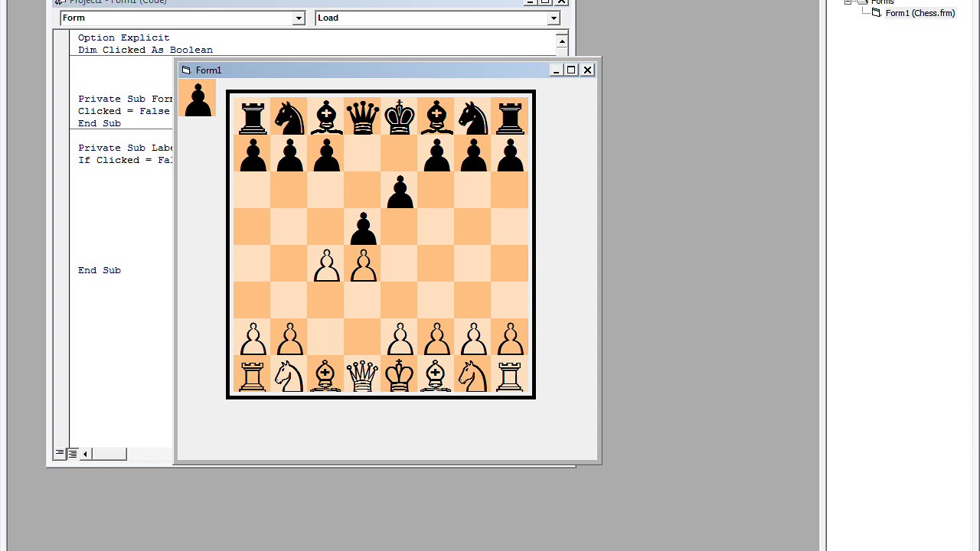Select the white rook on a1
Screen dimensions: 980x551
[252, 373]
